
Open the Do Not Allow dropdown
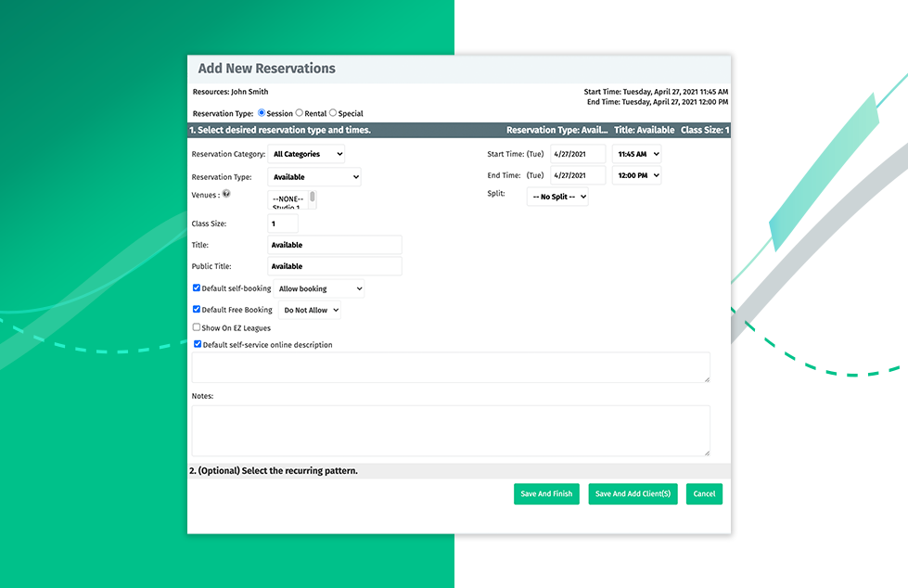coord(310,310)
